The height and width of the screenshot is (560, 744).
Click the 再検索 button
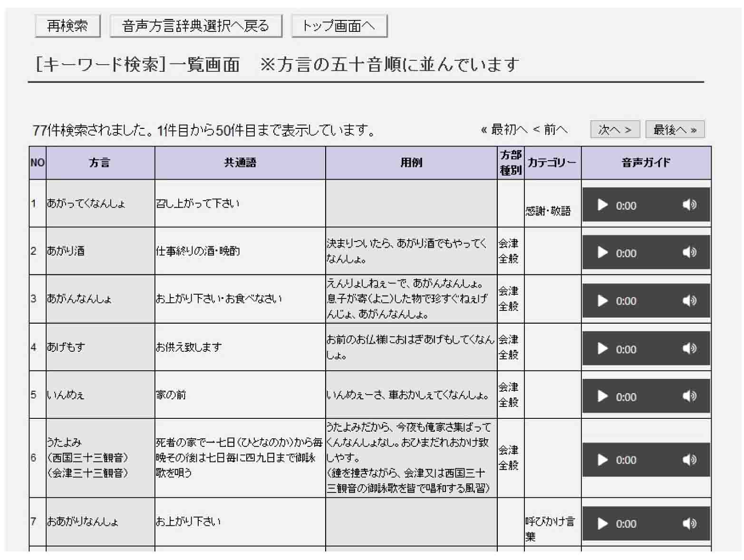(x=68, y=26)
